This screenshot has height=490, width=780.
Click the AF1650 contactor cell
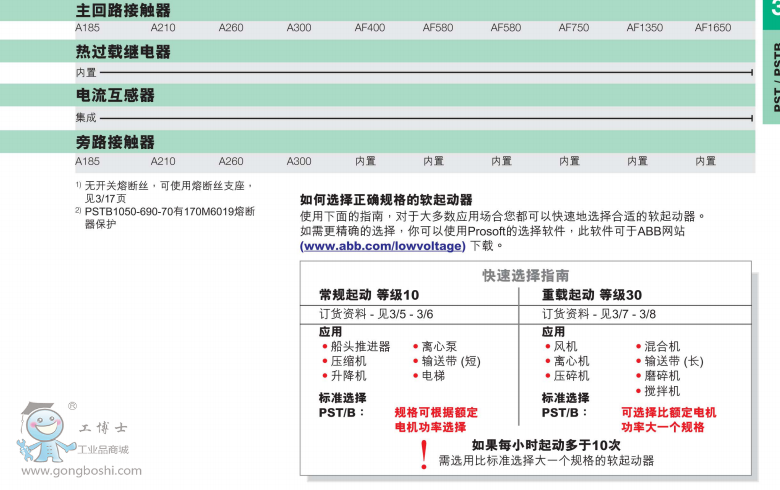712,28
